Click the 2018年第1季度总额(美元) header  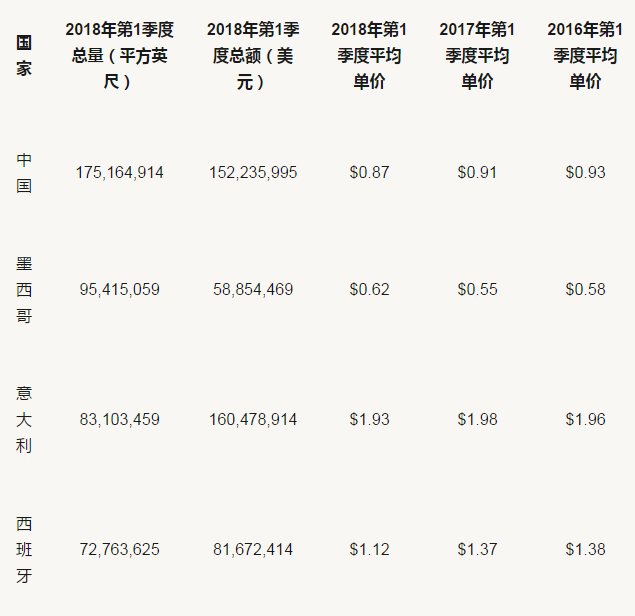click(253, 56)
